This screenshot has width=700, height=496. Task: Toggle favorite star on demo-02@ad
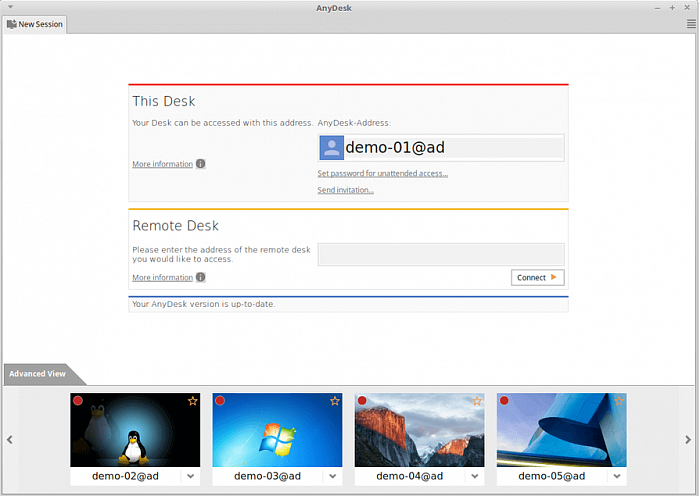pyautogui.click(x=192, y=401)
